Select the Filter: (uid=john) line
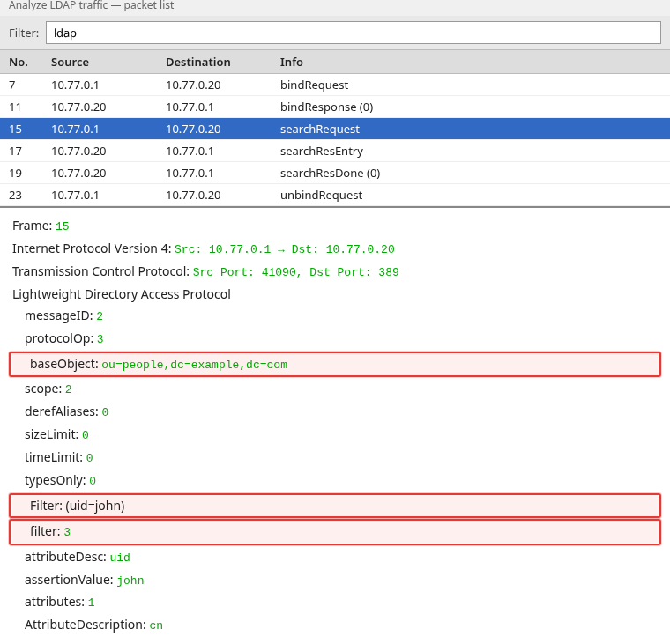 (x=335, y=506)
